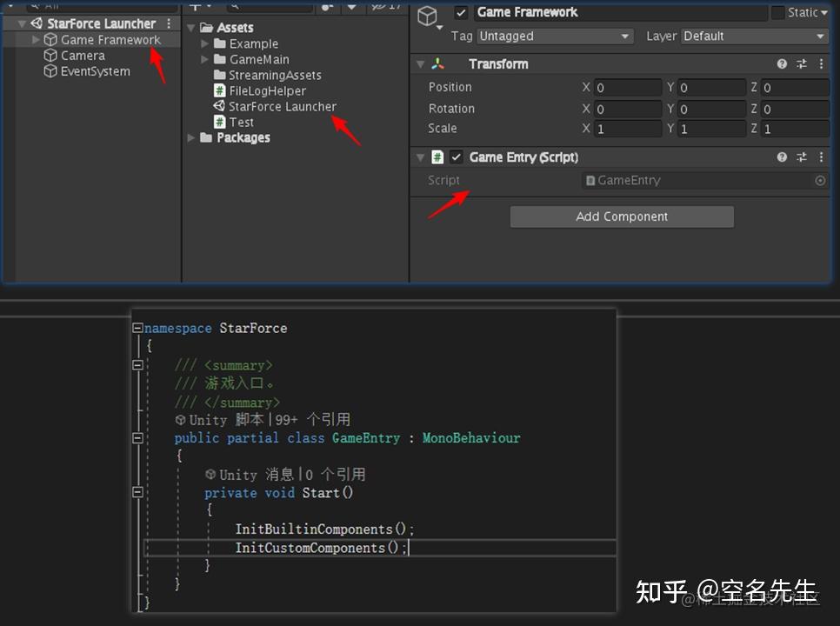Expand the Packages folder
Viewport: 840px width, 626px height.
click(x=190, y=137)
